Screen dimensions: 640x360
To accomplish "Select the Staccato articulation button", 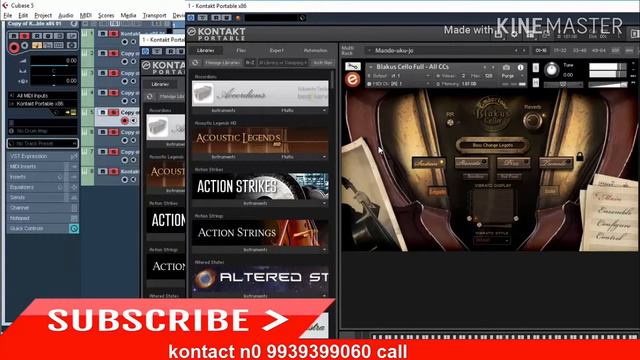I will click(x=471, y=162).
